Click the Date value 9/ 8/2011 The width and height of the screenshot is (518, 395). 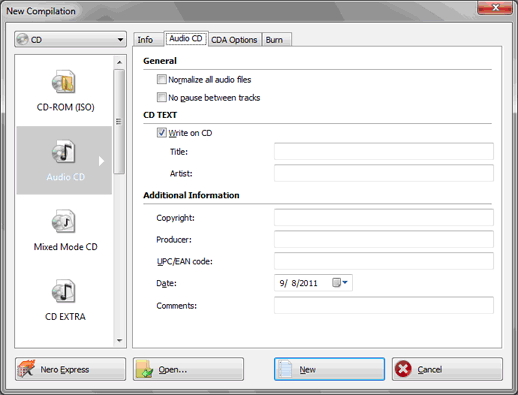click(x=298, y=283)
